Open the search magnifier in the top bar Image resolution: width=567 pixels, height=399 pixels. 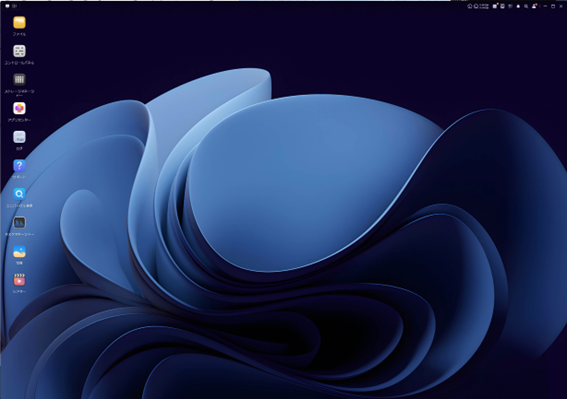(526, 6)
